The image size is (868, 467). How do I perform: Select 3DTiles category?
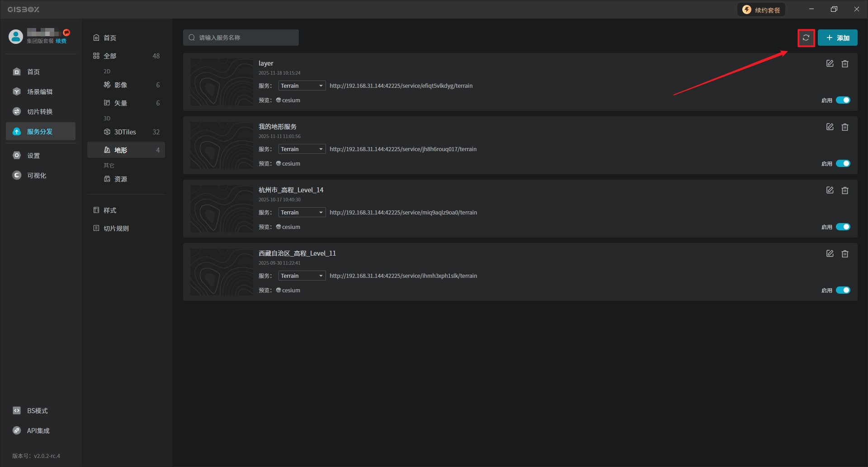coord(125,132)
